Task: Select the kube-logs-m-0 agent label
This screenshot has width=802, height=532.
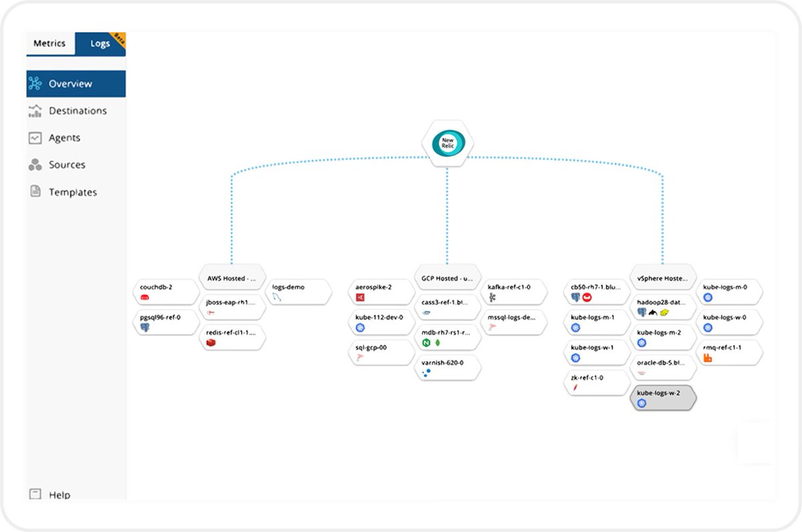Action: tap(725, 287)
